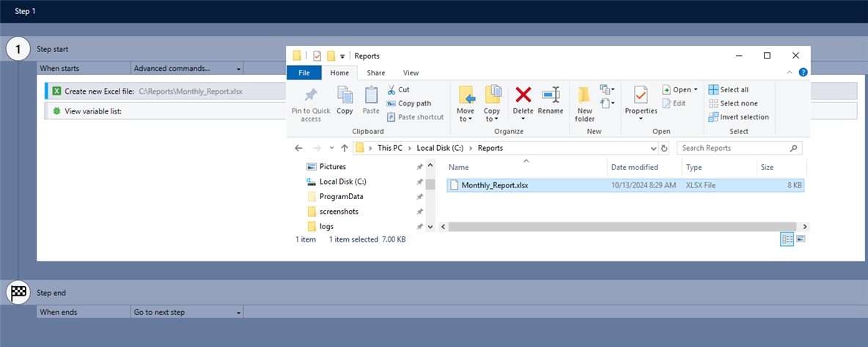
Task: Select the Monthly_Report.xlsx file
Action: click(494, 185)
